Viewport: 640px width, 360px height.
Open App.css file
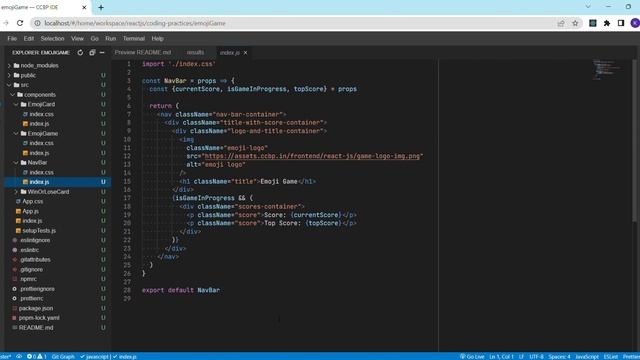[33, 202]
